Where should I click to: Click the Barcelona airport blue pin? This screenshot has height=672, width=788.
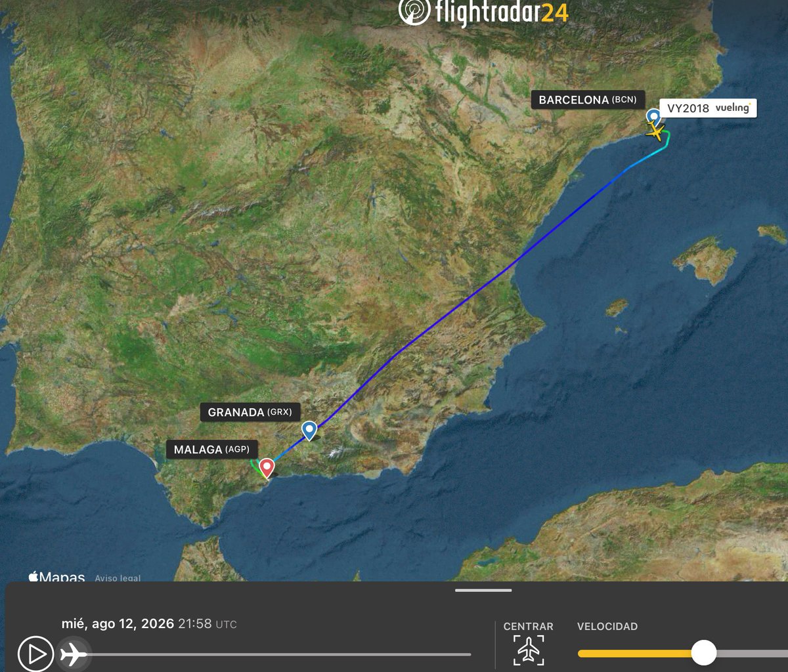(653, 117)
